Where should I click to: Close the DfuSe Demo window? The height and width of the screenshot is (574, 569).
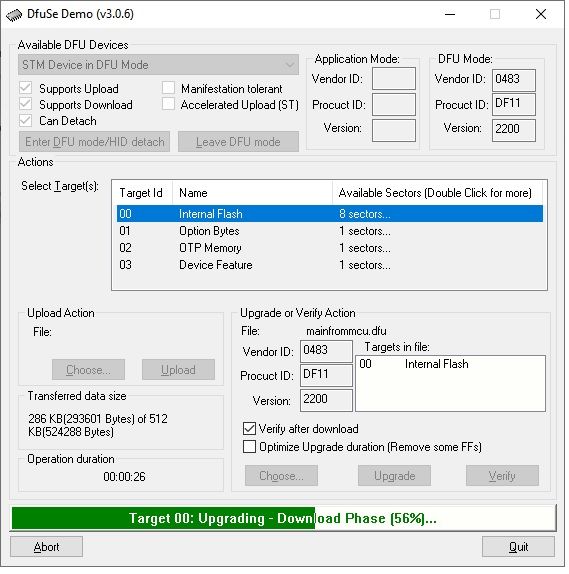[x=541, y=15]
